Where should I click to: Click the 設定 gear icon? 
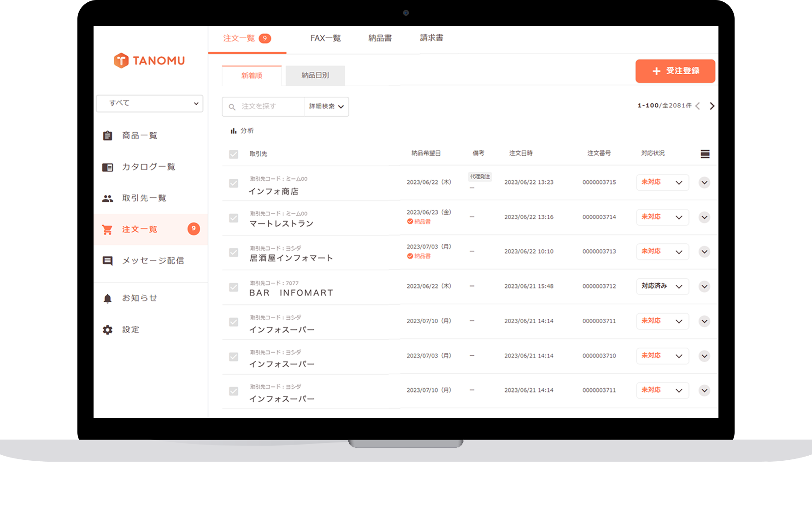tap(107, 330)
